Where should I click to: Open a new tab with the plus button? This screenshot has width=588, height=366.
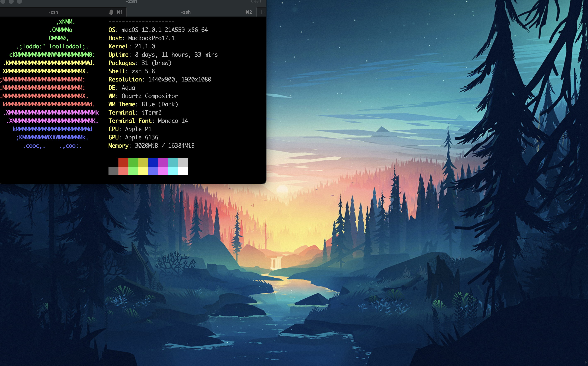[261, 12]
